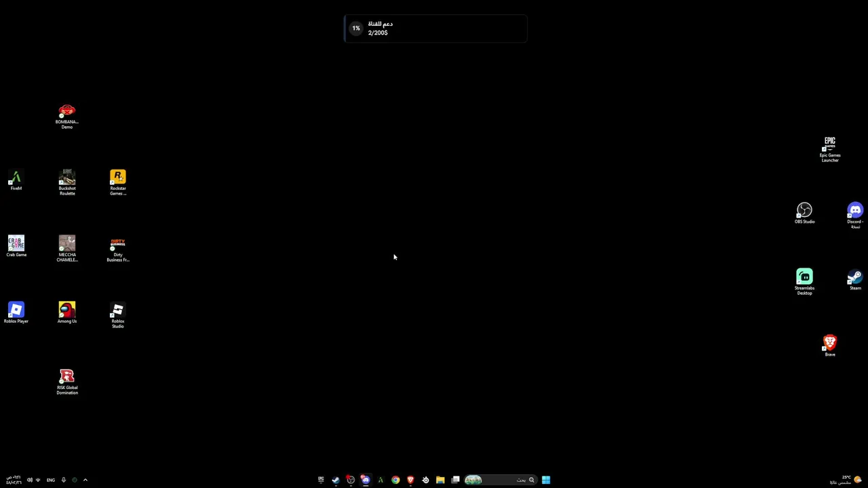Open FiveM from the taskbar
Image resolution: width=868 pixels, height=488 pixels.
pyautogui.click(x=380, y=480)
